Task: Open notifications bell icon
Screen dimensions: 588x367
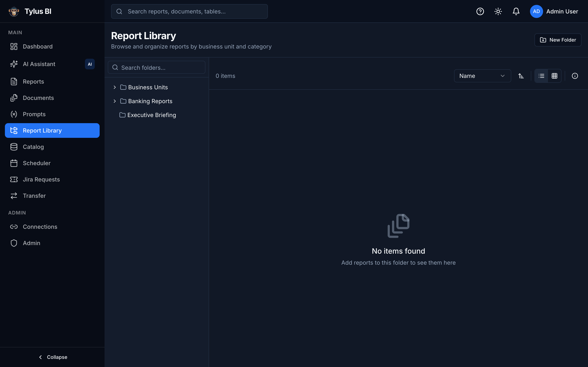Action: 516,11
